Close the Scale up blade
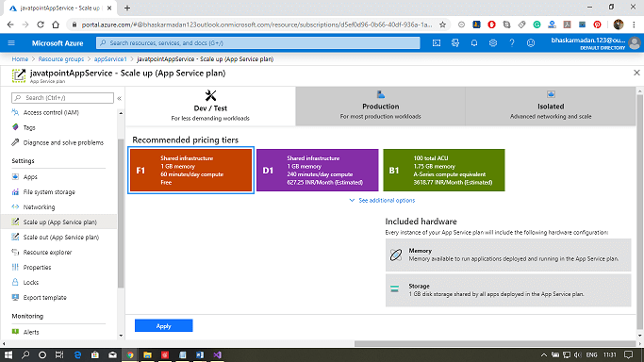Viewport: 644px width, 362px height. click(x=636, y=73)
